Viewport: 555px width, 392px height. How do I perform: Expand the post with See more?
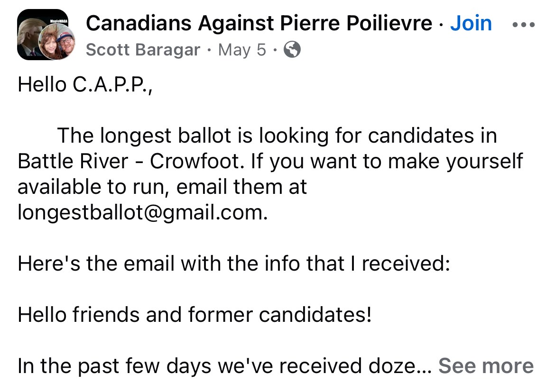pos(486,366)
